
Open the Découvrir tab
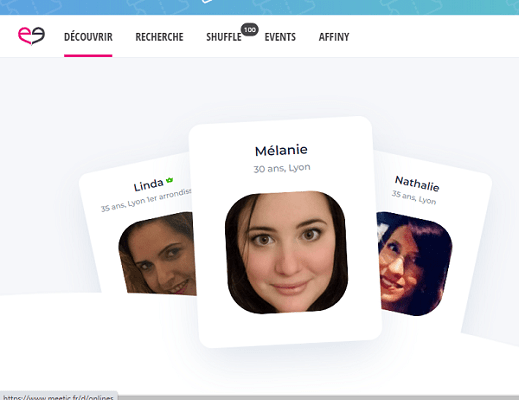[x=88, y=37]
